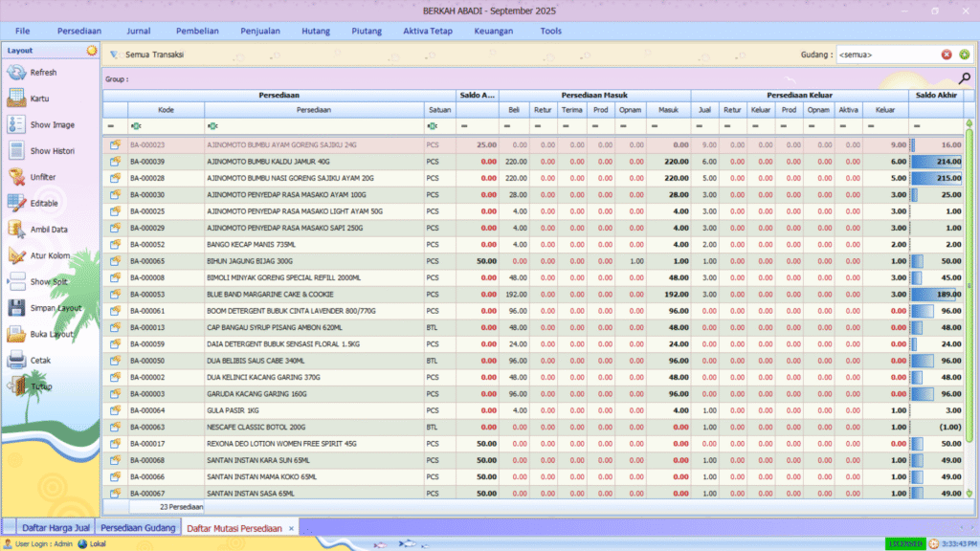
Task: Remove filters with the Unfilter icon
Action: [16, 177]
